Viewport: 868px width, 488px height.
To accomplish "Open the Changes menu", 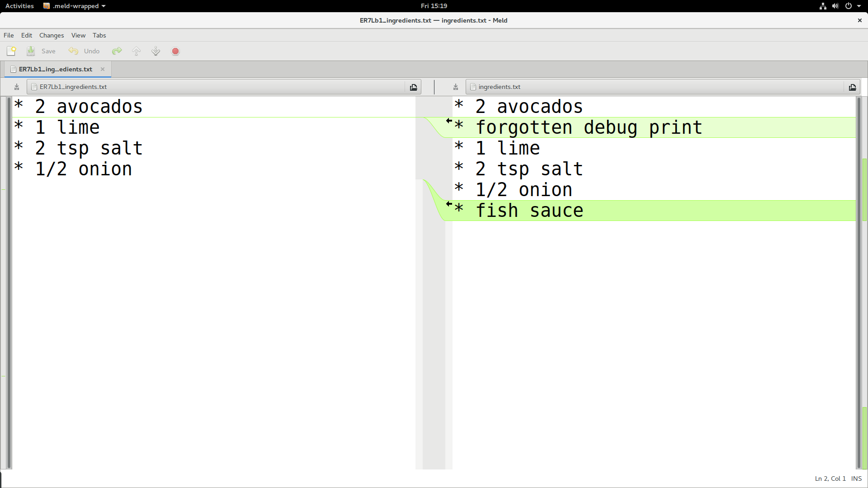I will tap(51, 35).
